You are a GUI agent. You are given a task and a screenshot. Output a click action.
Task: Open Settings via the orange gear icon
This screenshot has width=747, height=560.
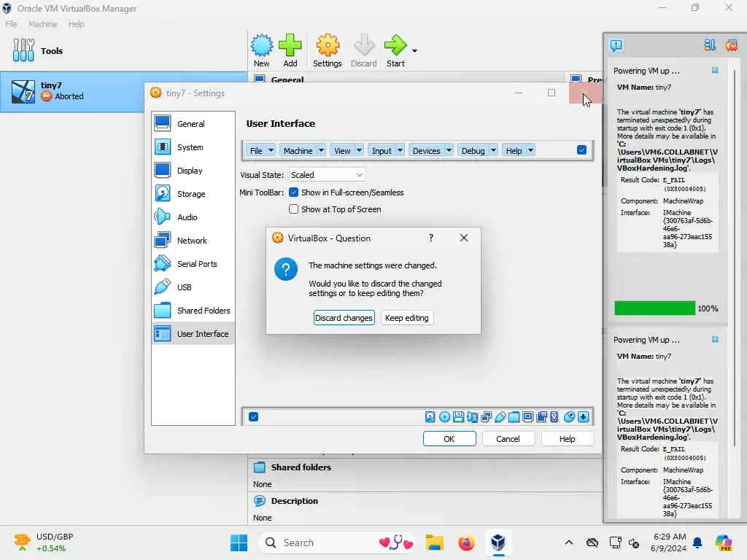(328, 50)
